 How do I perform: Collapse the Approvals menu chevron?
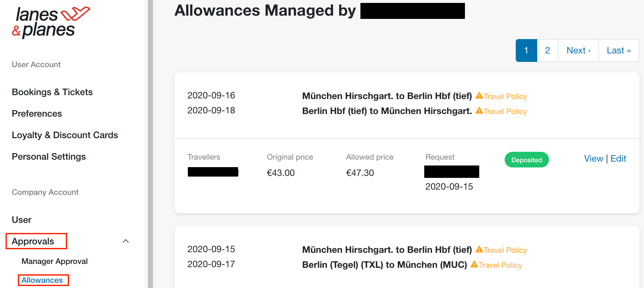coord(126,241)
